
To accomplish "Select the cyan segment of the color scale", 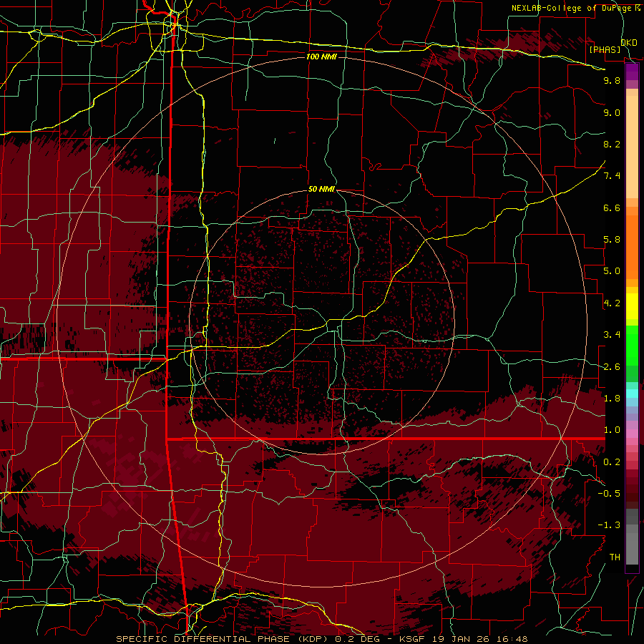I will (x=632, y=394).
